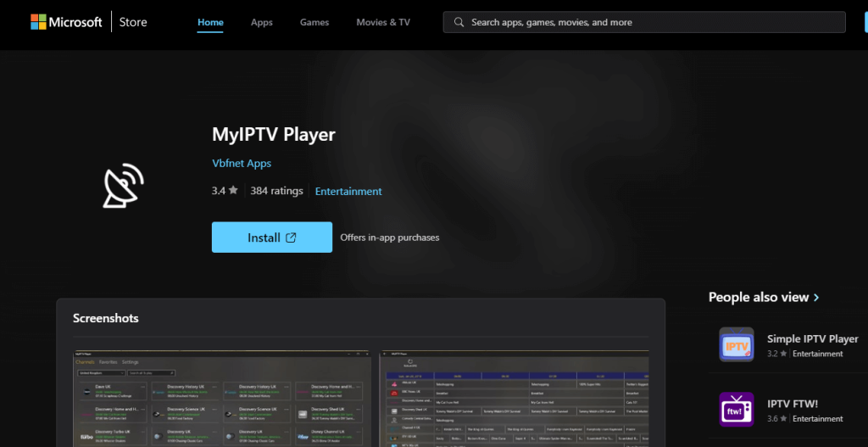Click the Screenshots heading
The height and width of the screenshot is (447, 868).
point(106,318)
